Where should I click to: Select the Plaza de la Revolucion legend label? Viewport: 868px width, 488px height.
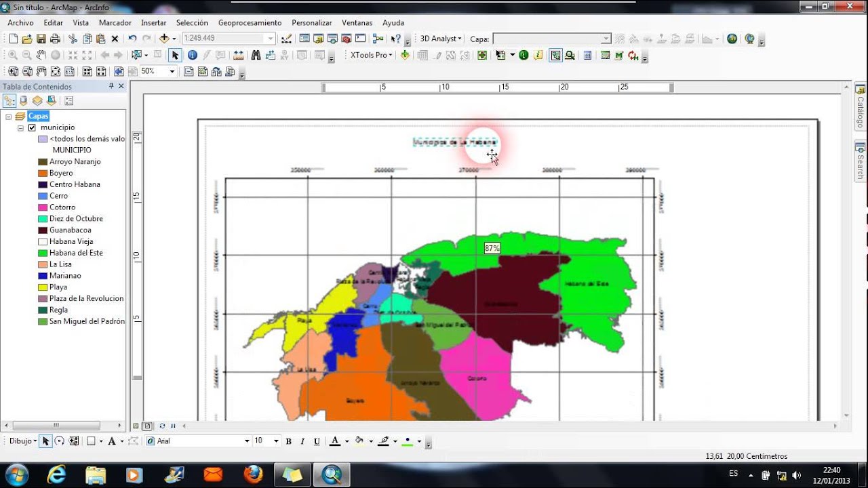[87, 298]
